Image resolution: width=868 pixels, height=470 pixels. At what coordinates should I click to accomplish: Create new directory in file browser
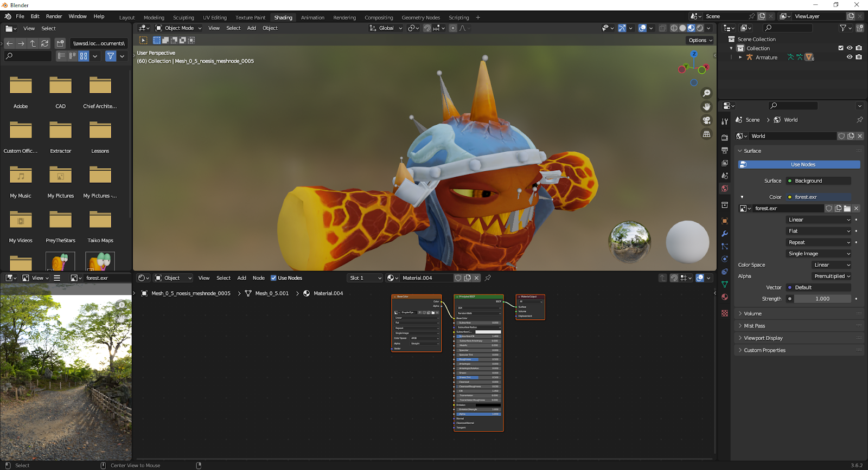click(61, 43)
